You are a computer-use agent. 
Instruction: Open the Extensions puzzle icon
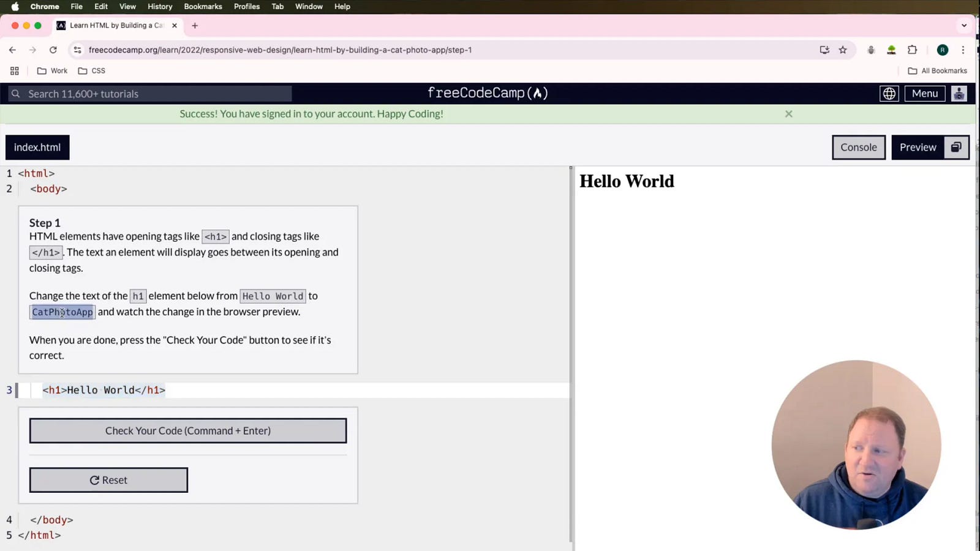point(912,50)
